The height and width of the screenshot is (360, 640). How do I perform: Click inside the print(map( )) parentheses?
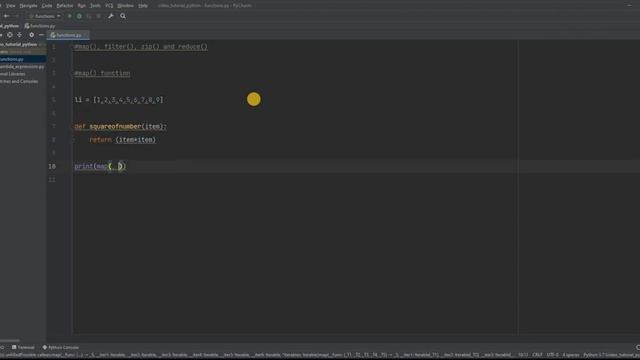click(115, 167)
